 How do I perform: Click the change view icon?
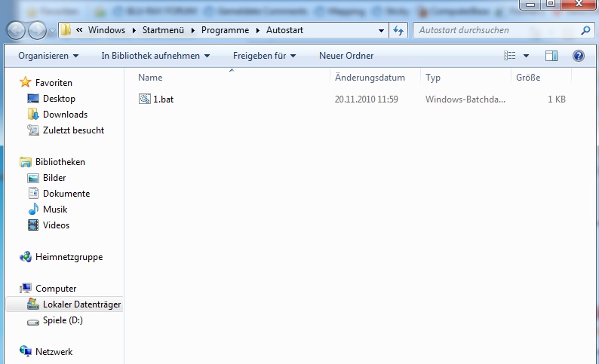pos(510,56)
